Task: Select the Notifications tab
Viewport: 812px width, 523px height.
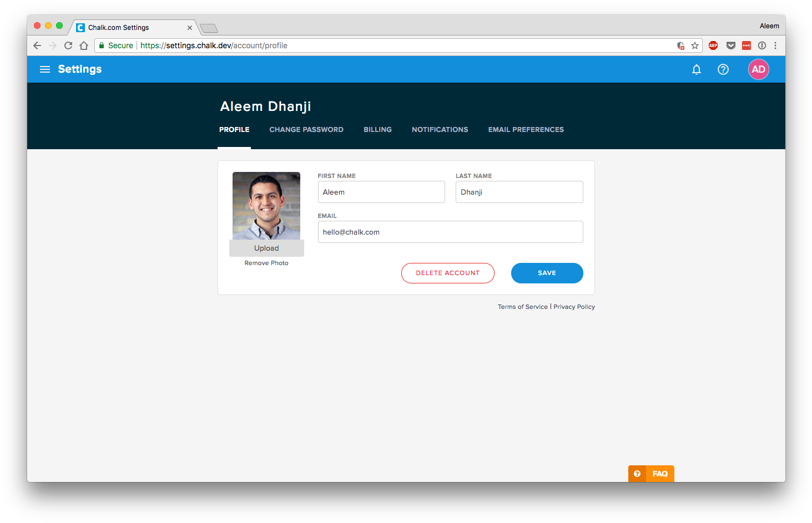Action: click(x=440, y=130)
